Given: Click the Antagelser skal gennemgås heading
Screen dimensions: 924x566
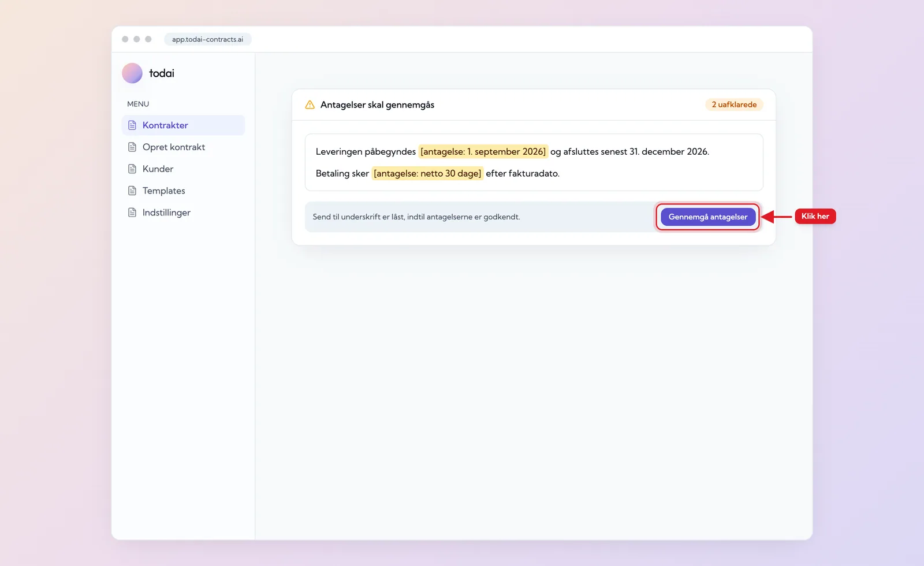Looking at the screenshot, I should pyautogui.click(x=377, y=105).
